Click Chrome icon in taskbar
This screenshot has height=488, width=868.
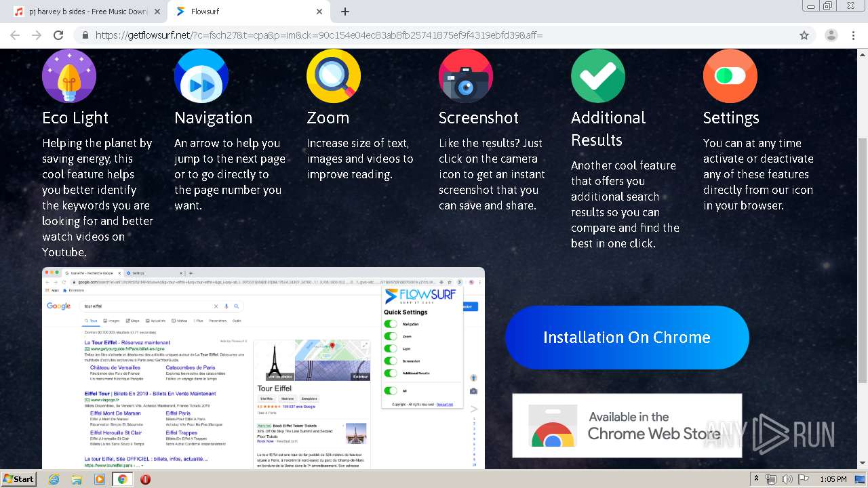(122, 479)
